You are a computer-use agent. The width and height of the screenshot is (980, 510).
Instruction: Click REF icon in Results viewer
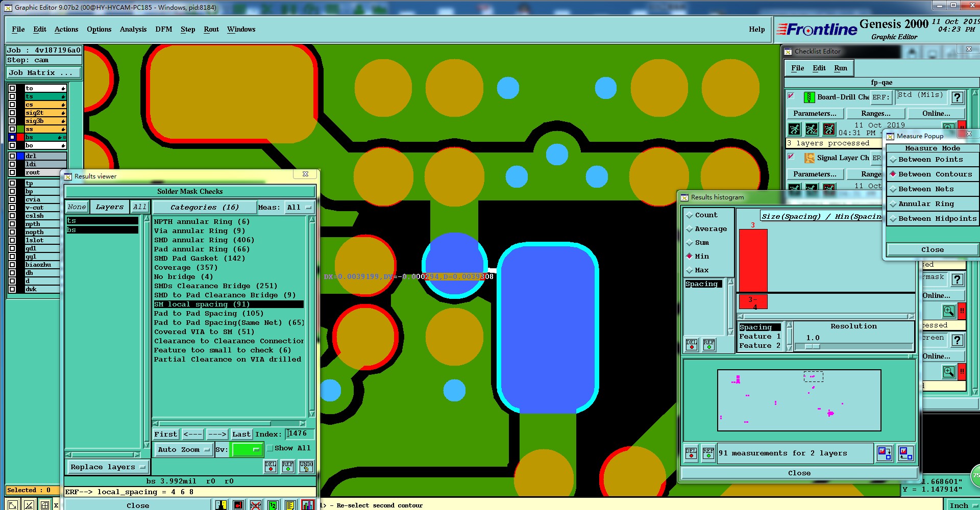click(288, 466)
